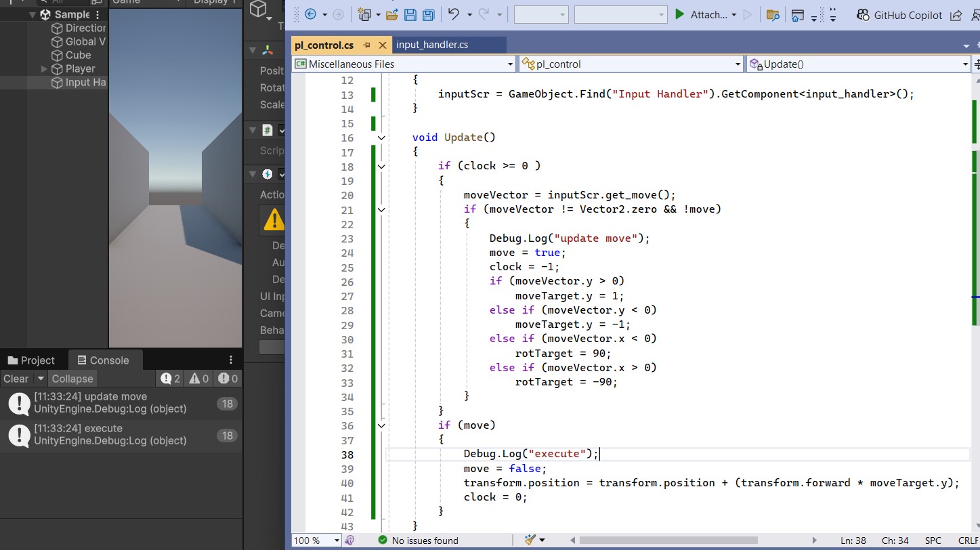This screenshot has height=550, width=980.
Task: Click the Save All icon in toolbar
Action: pyautogui.click(x=428, y=15)
